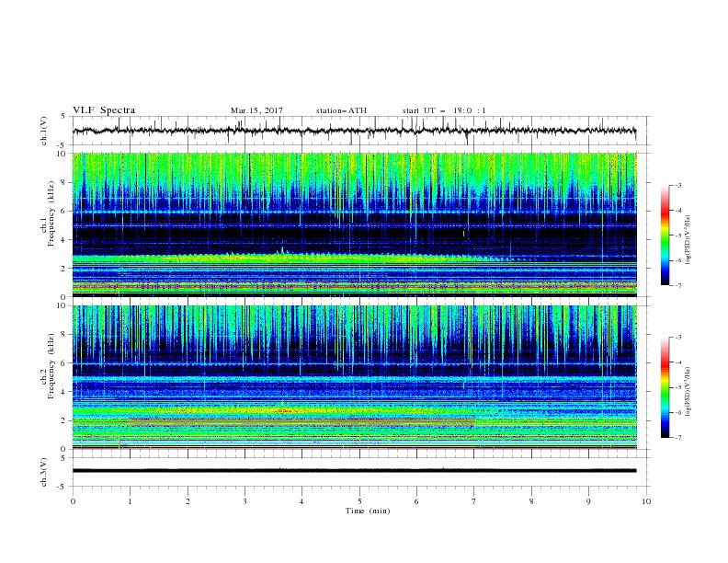
Task: Select the lower colorbar "log(PSD)(V²/Hz)" label
Action: pyautogui.click(x=688, y=391)
